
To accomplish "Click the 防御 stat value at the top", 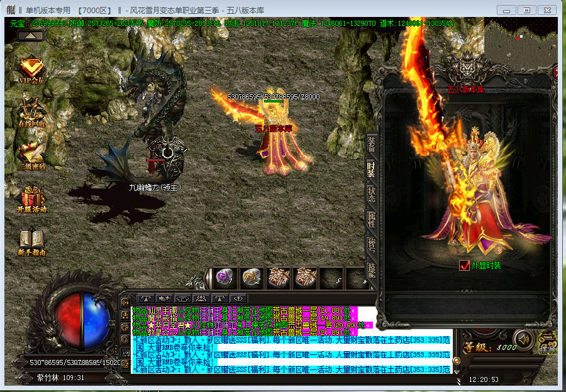I will pos(106,23).
